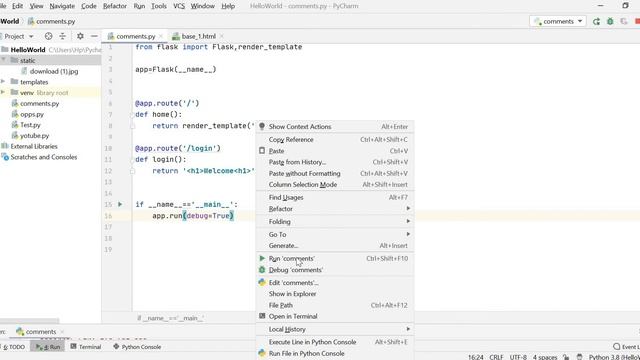Choose Run File in Python Console
This screenshot has width=640, height=360.
pos(335,353)
